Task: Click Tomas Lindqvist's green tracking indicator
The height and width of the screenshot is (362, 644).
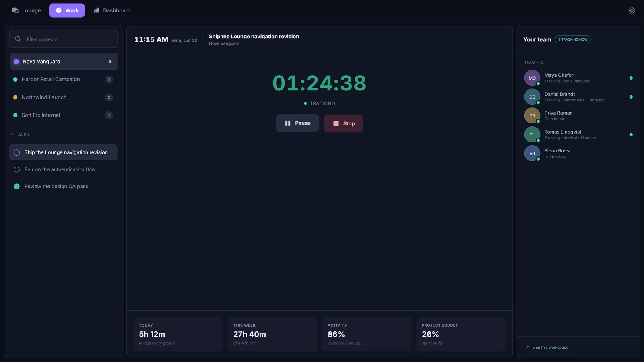Action: pyautogui.click(x=631, y=135)
